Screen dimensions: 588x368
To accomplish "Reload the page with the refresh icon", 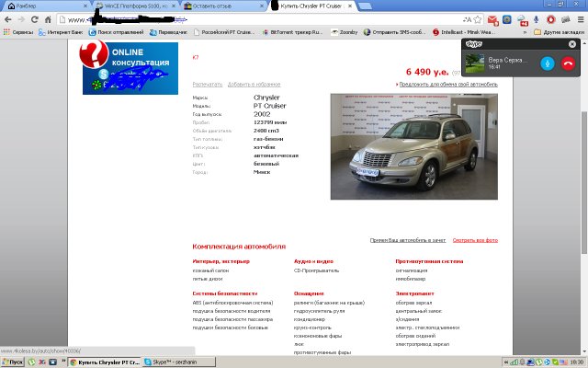I will 35,19.
